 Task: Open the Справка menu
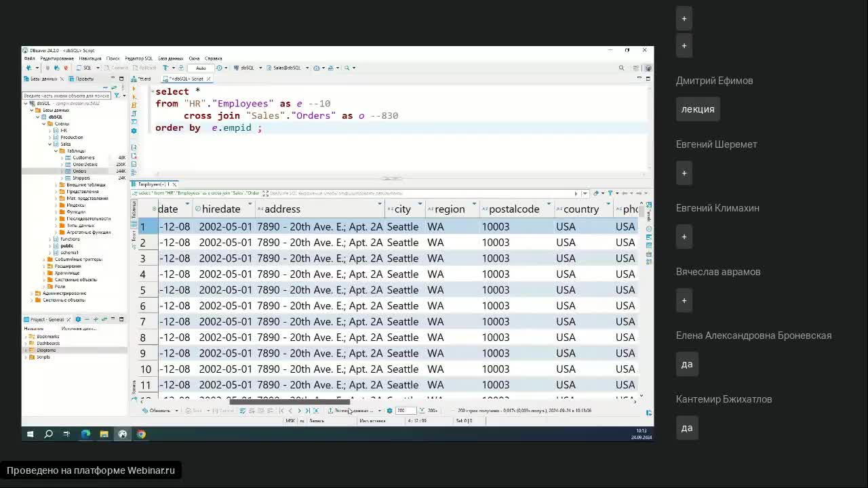[213, 59]
